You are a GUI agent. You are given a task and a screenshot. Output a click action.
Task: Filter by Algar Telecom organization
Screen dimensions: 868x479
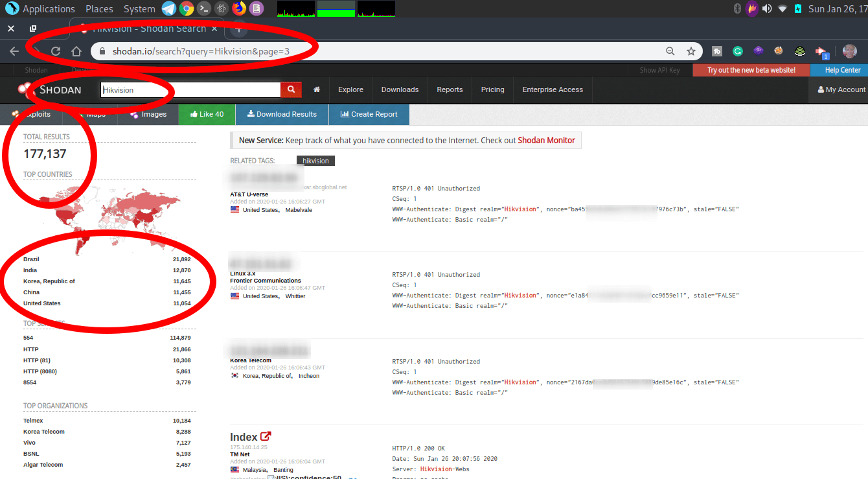click(x=107, y=465)
